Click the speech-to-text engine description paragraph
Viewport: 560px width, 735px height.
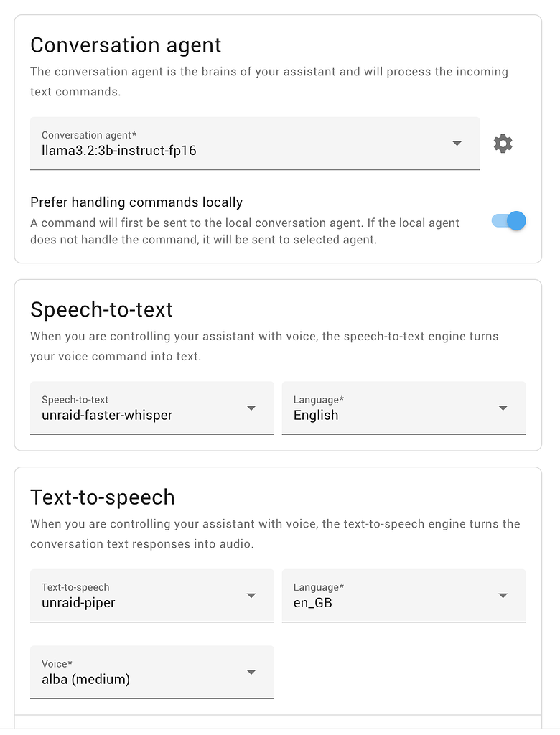pos(263,346)
